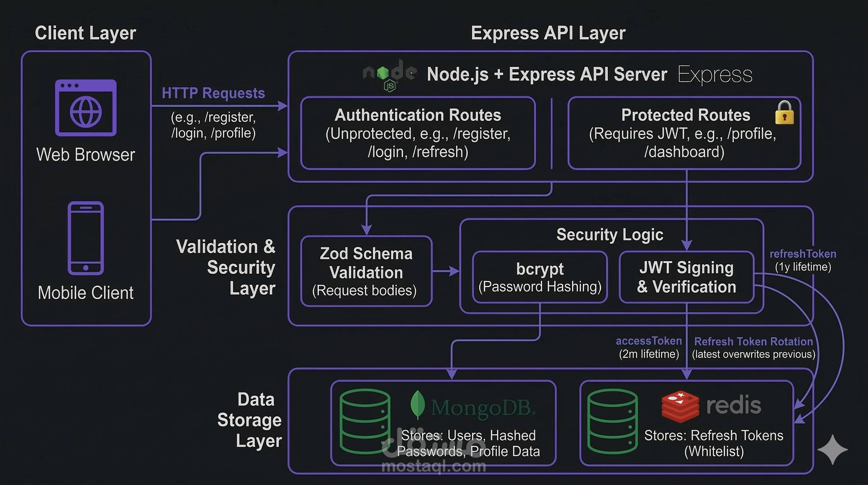Click the Mobile Client phone icon
The width and height of the screenshot is (868, 485).
pyautogui.click(x=85, y=238)
